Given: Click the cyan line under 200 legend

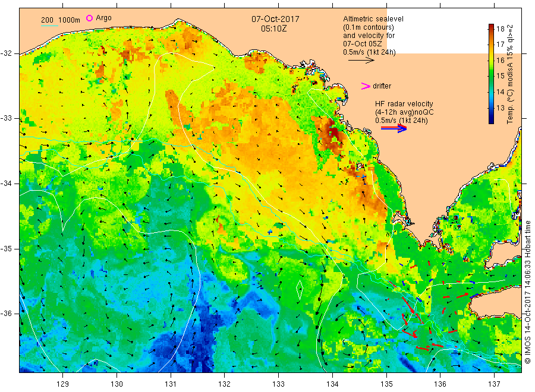Looking at the screenshot, I should (x=49, y=26).
